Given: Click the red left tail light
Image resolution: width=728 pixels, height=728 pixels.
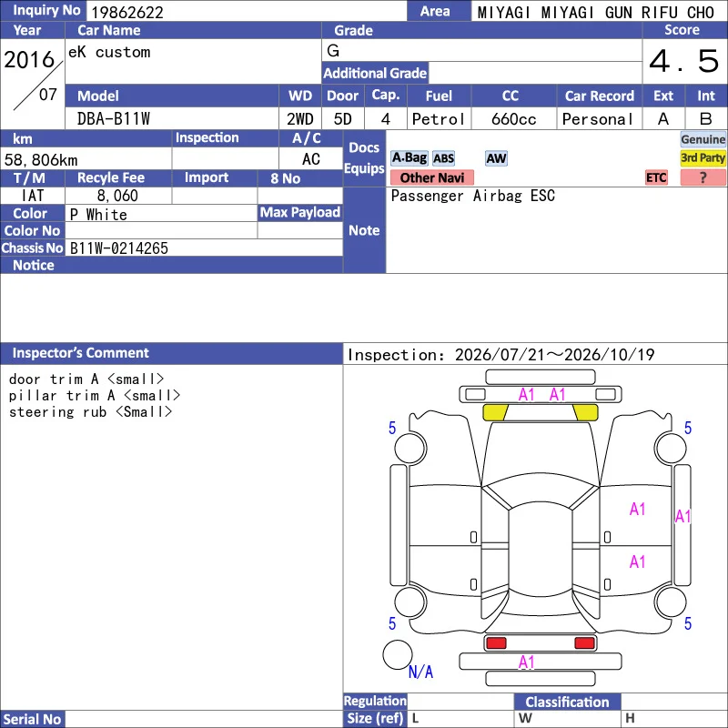Looking at the screenshot, I should tap(496, 642).
